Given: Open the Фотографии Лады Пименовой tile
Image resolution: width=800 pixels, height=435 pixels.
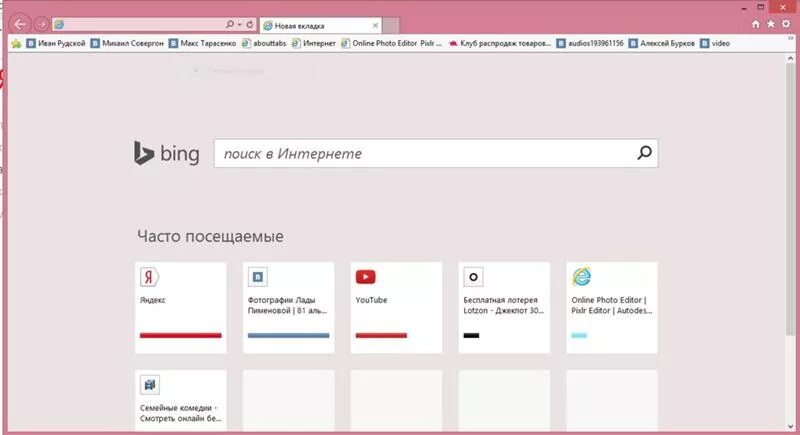Looking at the screenshot, I should [x=288, y=308].
